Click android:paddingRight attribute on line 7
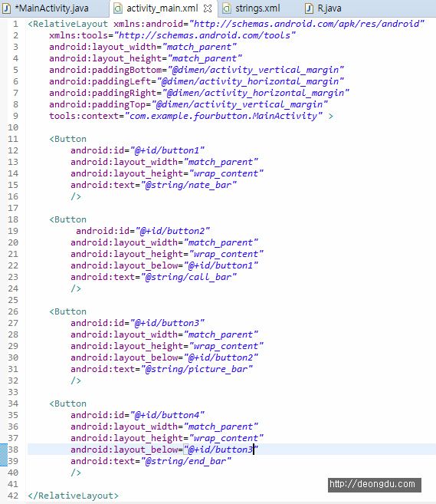 click(x=103, y=93)
